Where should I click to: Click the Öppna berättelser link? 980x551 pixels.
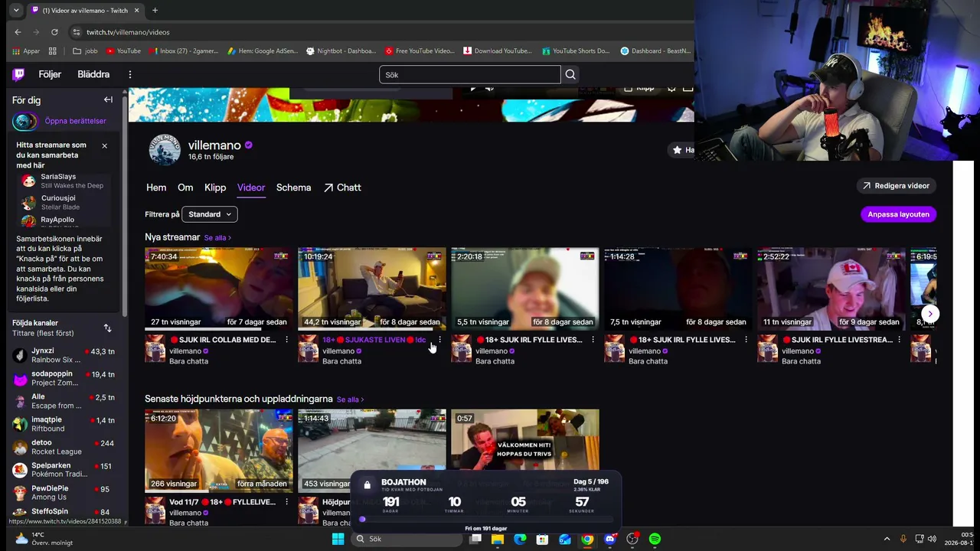point(76,121)
